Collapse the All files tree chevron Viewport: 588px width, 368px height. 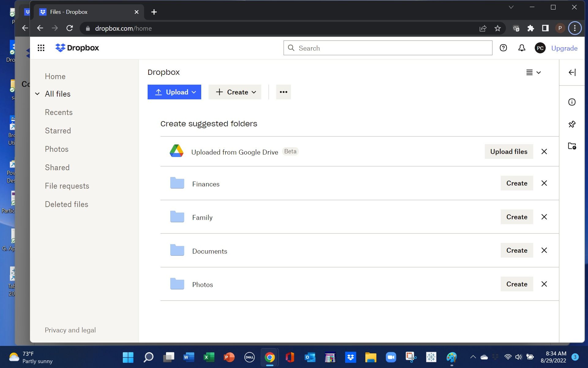(37, 94)
